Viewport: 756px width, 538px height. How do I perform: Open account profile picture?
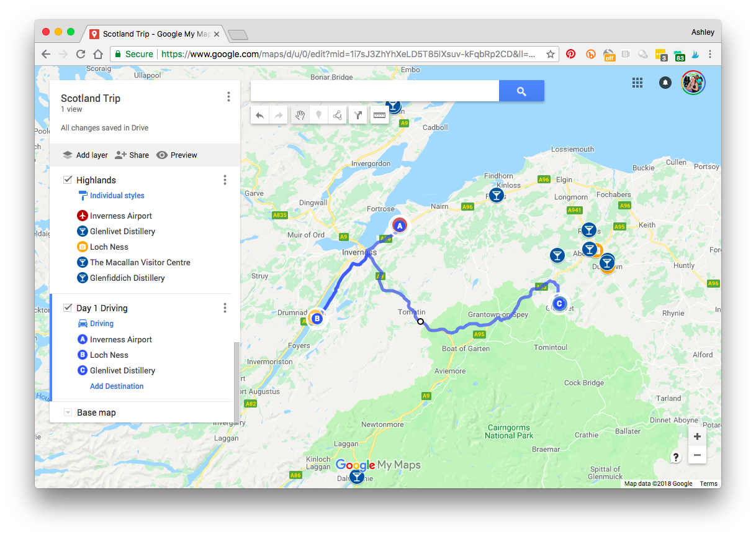(x=693, y=83)
